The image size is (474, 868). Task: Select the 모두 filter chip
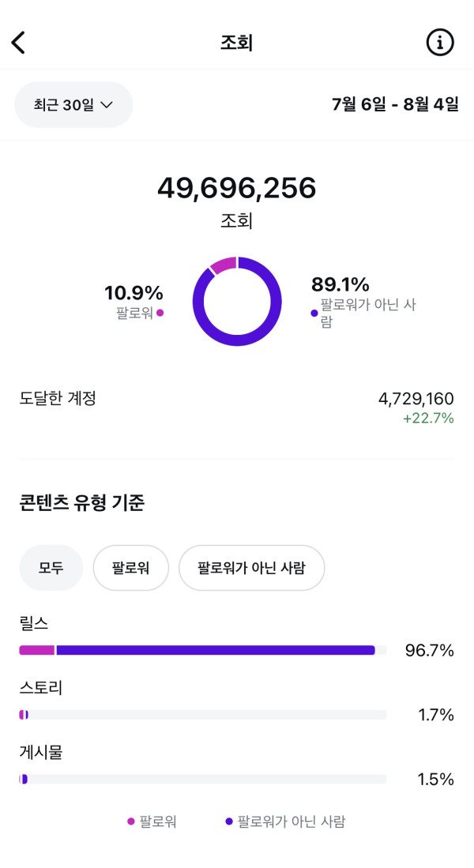tap(51, 568)
